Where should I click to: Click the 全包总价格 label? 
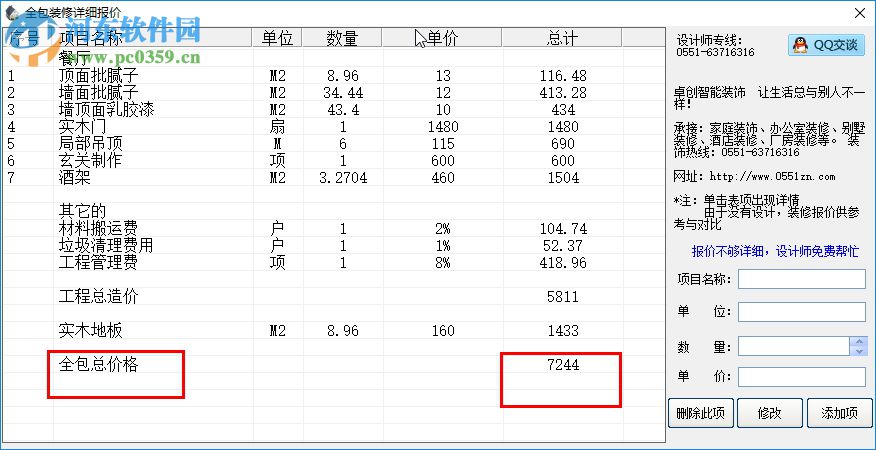[98, 365]
